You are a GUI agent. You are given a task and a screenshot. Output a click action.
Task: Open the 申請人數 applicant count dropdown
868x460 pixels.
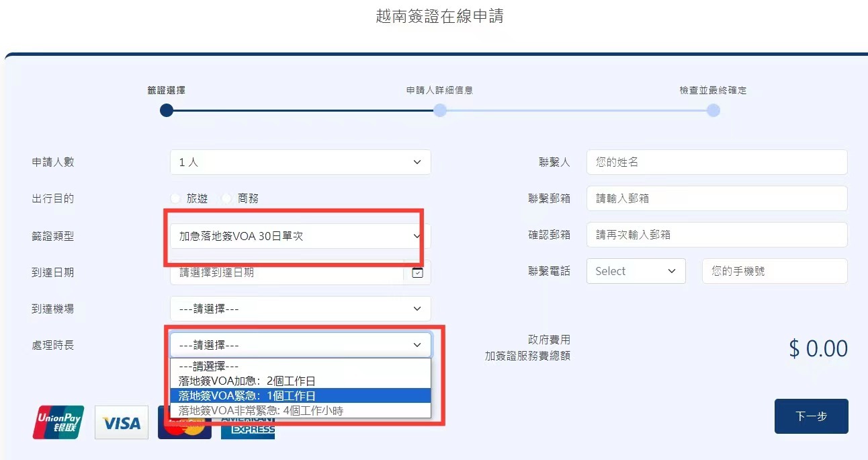[300, 162]
